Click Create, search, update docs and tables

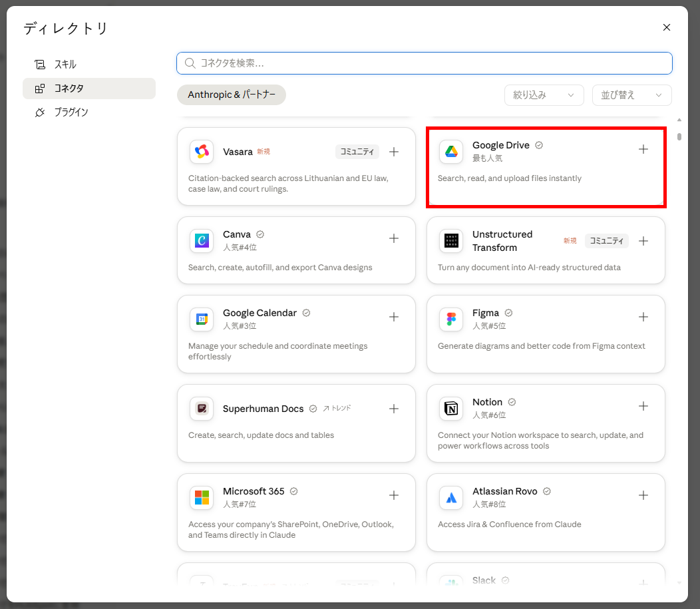[x=261, y=435]
